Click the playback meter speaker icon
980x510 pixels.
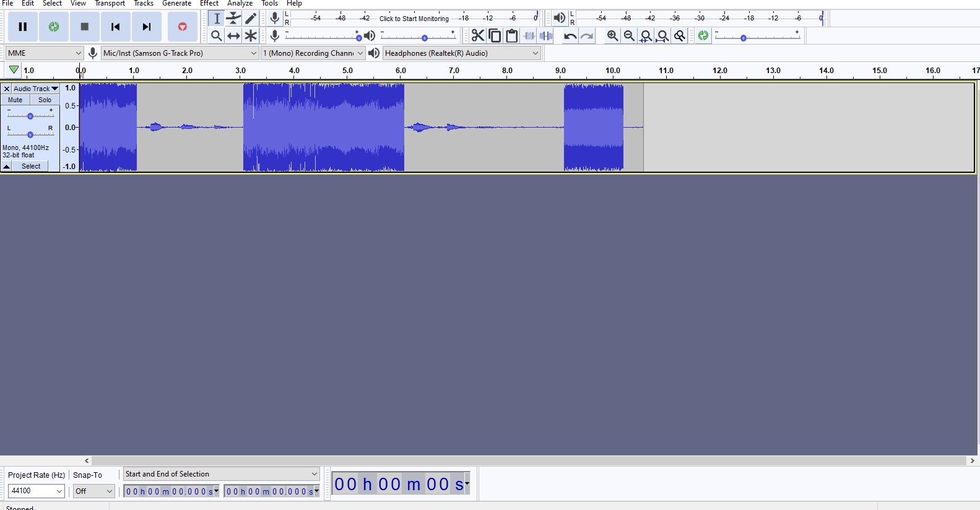coord(559,18)
